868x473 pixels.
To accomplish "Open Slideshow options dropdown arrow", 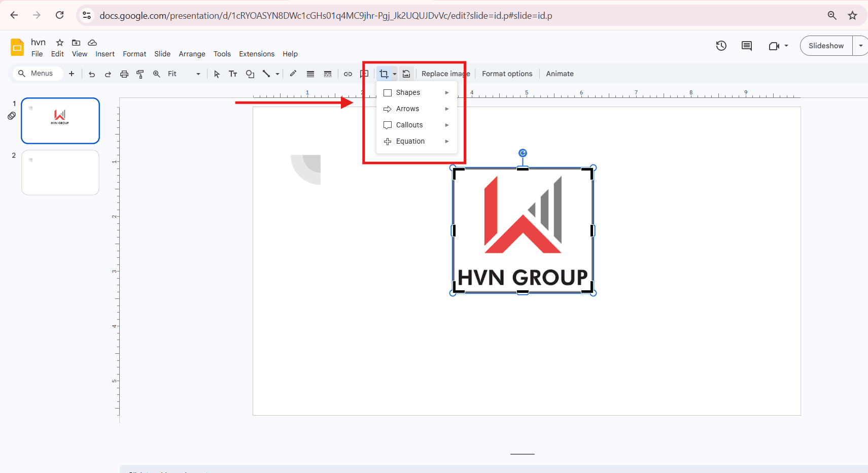I will (861, 46).
